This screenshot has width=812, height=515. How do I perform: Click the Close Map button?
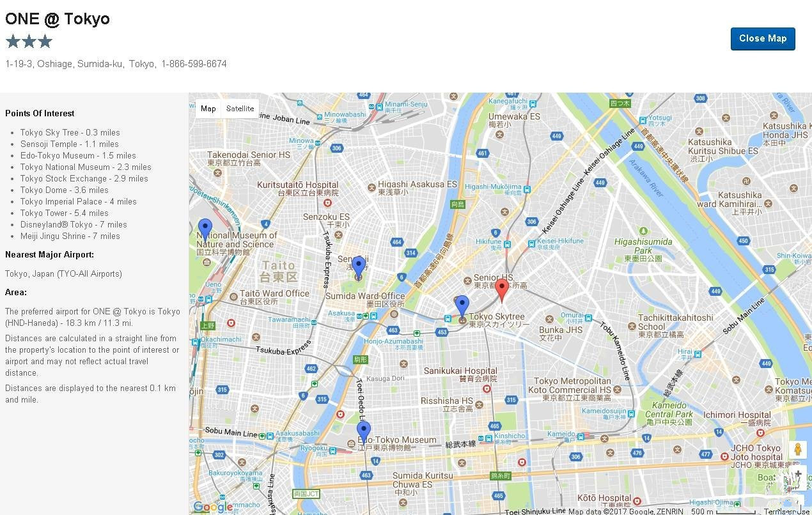coord(763,38)
